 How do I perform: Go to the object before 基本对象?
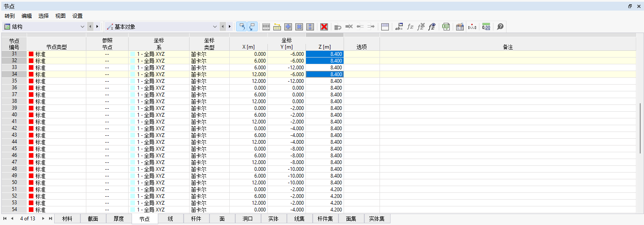(223, 27)
